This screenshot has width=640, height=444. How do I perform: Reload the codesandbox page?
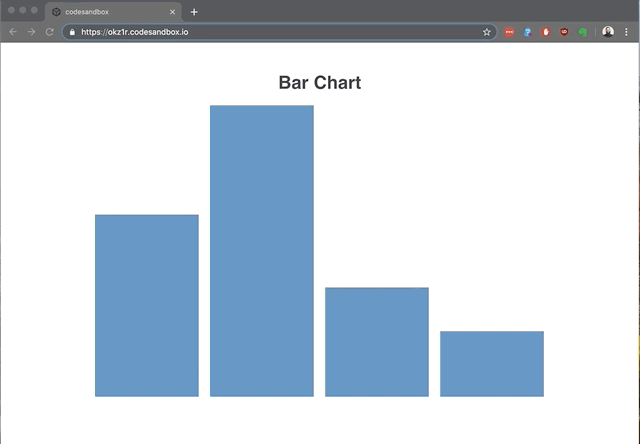[49, 32]
